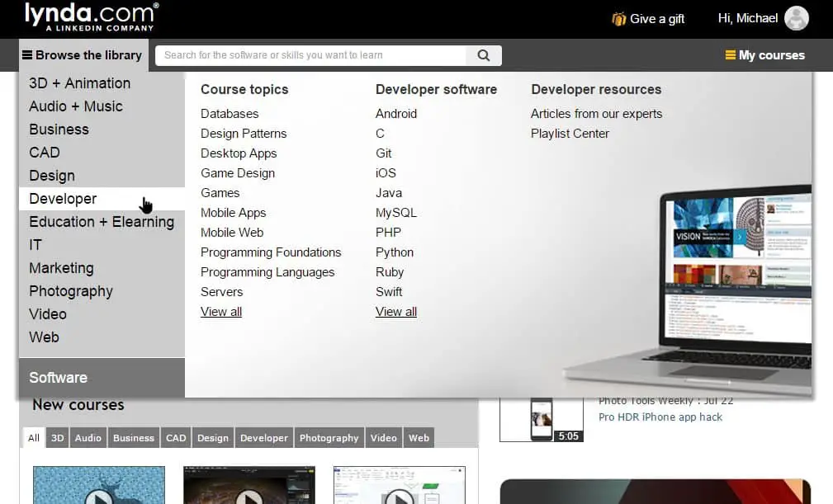Image resolution: width=833 pixels, height=504 pixels.
Task: Switch to the Audio tab
Action: [x=88, y=438]
